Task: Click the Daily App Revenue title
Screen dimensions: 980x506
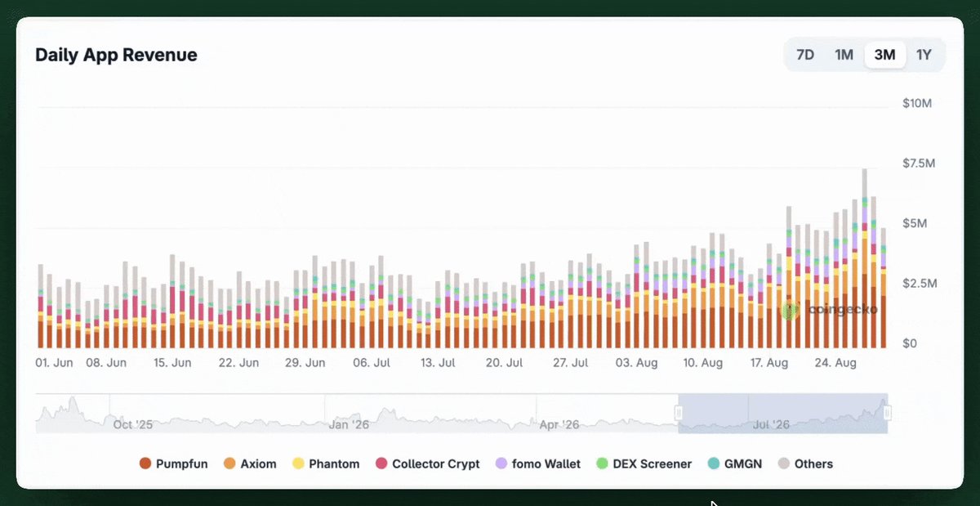Action: tap(116, 55)
